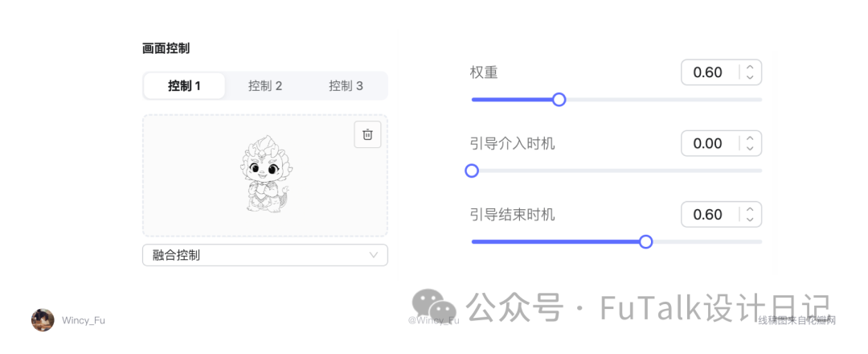
Task: Switch to the 控制 3 tab
Action: 346,86
